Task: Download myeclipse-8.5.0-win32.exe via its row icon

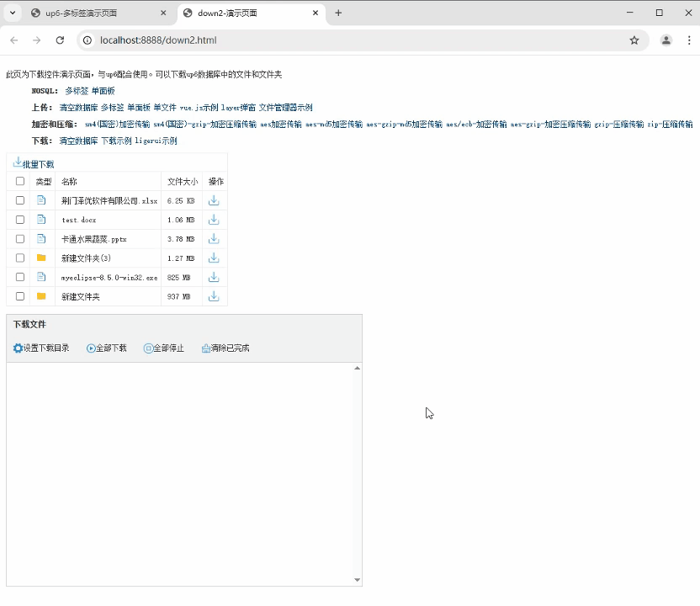Action: [x=214, y=277]
